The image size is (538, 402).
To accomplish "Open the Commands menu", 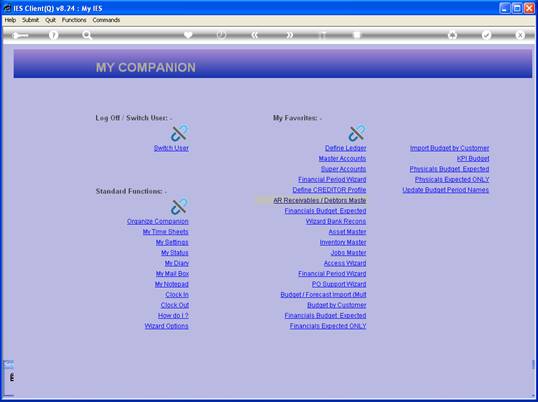I will (106, 20).
